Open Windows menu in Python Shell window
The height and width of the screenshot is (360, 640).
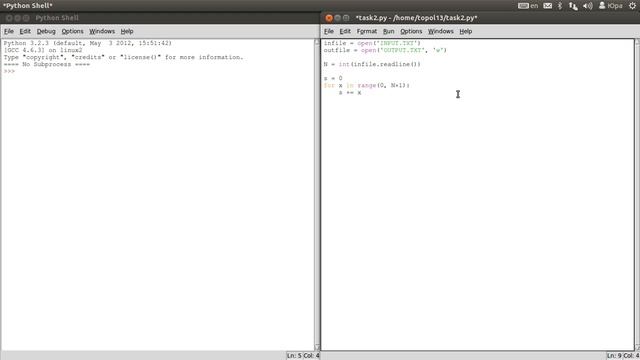(102, 31)
